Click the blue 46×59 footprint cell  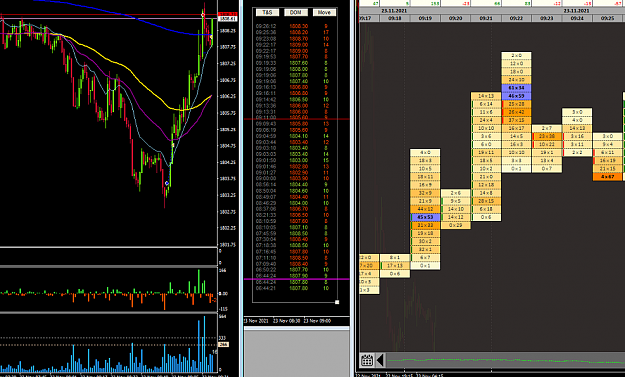[x=517, y=96]
